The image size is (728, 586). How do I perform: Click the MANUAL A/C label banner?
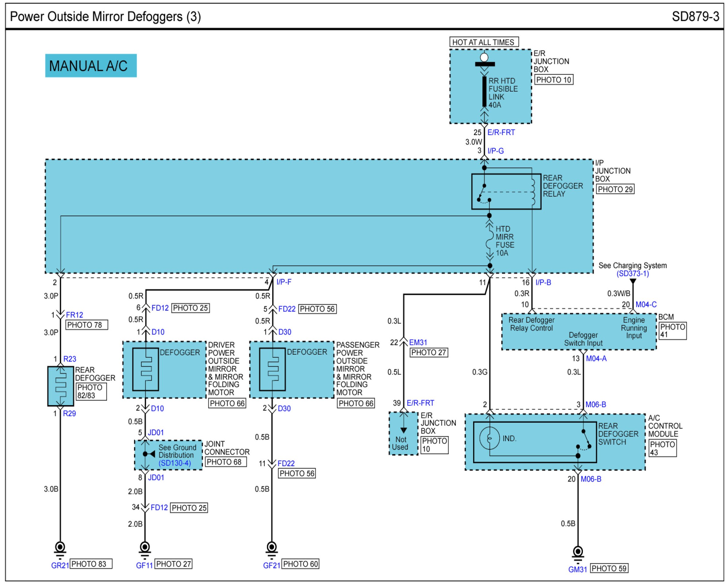[91, 66]
